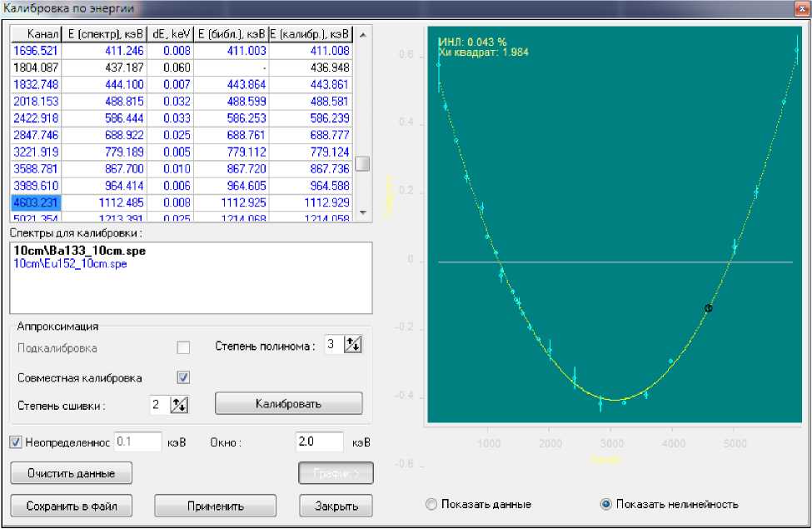Click the Хи квадрат: 1.984 plot label
812x529 pixels.
[x=483, y=52]
